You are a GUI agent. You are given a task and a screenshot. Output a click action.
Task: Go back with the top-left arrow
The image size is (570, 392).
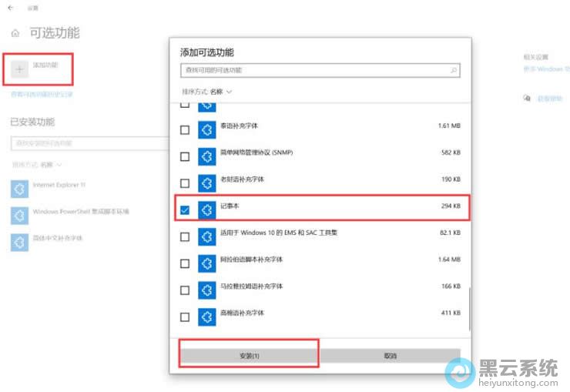pyautogui.click(x=10, y=8)
